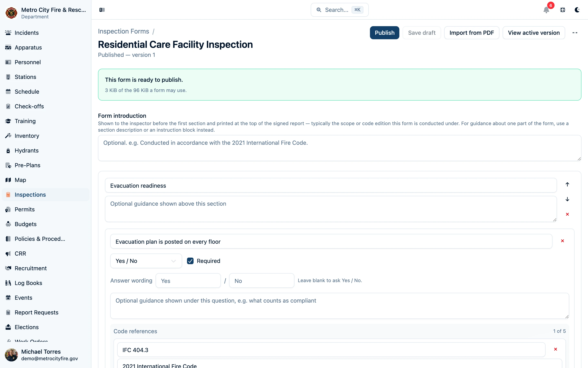
Task: Remove the IFC 404.3 code reference
Action: [x=556, y=349]
